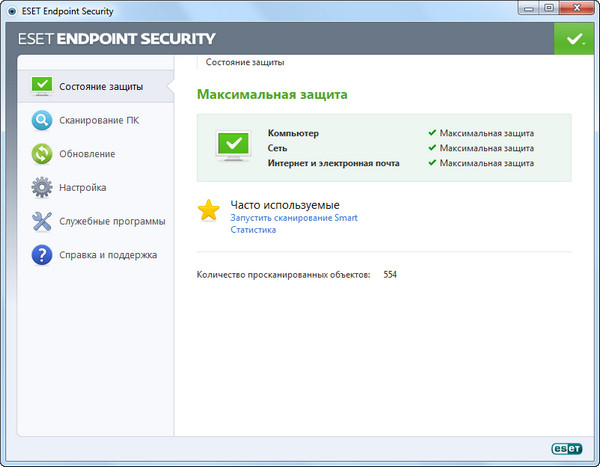Click the Запустить сканирование Smart link
The height and width of the screenshot is (467, 600).
[294, 217]
